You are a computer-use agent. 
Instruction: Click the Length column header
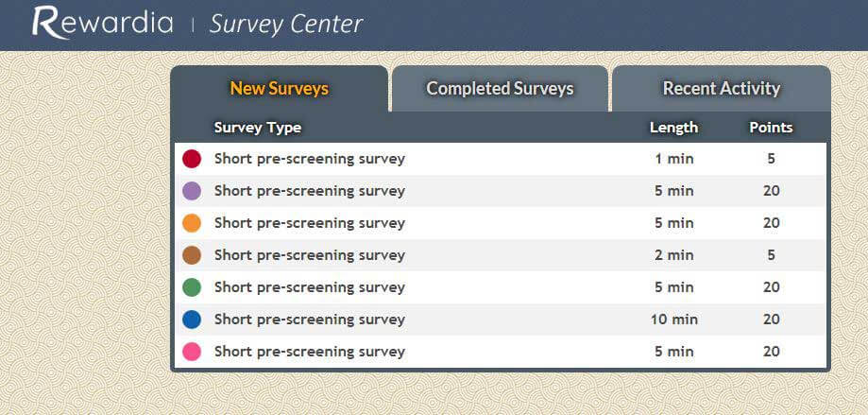click(x=673, y=128)
